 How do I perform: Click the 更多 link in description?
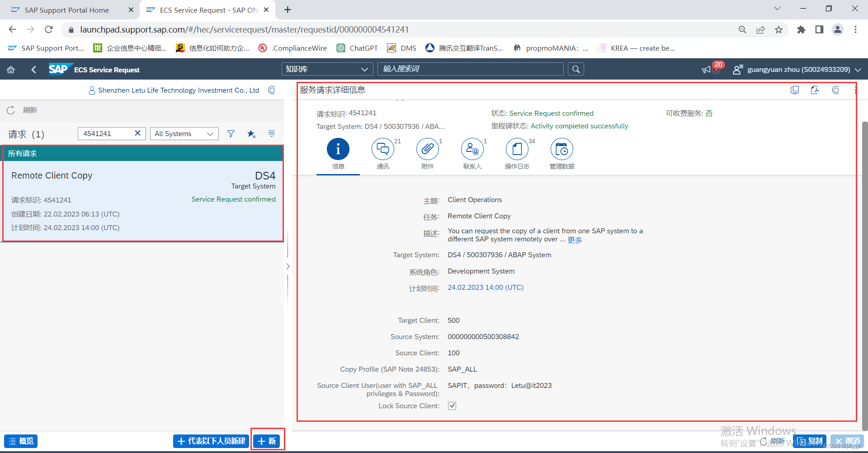tap(575, 240)
